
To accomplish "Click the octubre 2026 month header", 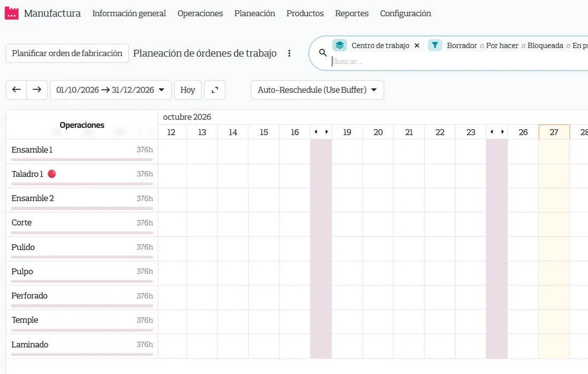I will [187, 117].
